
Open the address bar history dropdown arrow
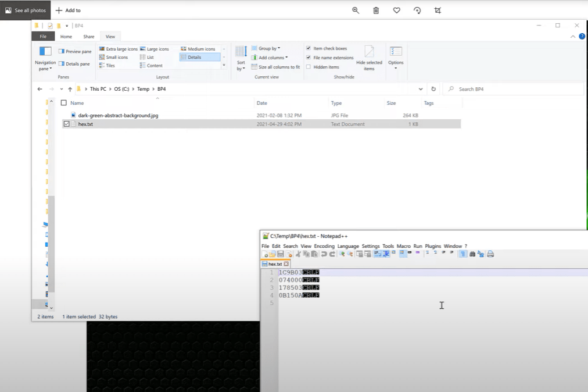421,89
